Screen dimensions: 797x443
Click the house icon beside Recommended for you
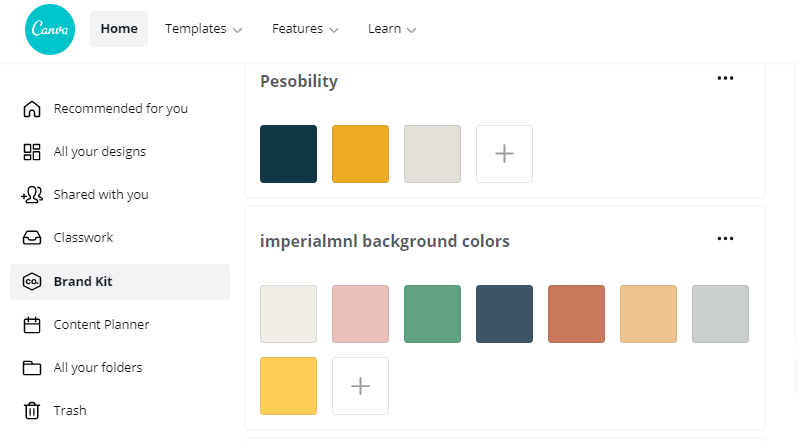[x=32, y=109]
